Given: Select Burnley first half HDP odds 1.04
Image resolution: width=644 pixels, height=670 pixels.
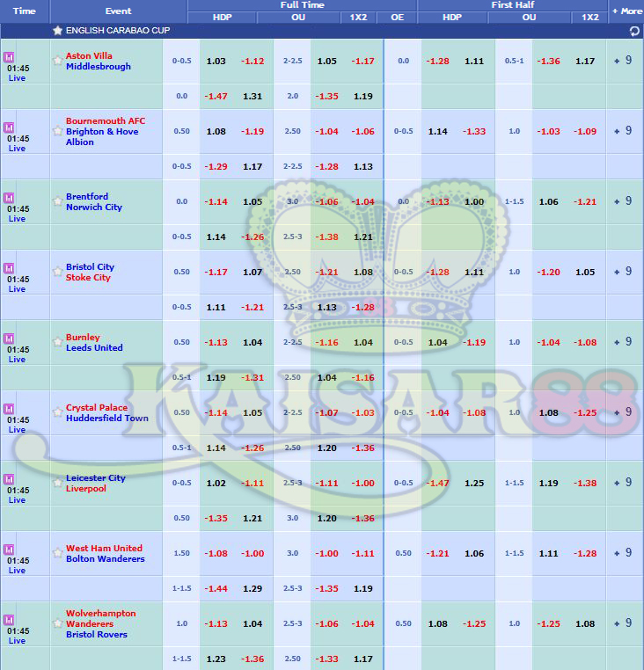Looking at the screenshot, I should 438,343.
